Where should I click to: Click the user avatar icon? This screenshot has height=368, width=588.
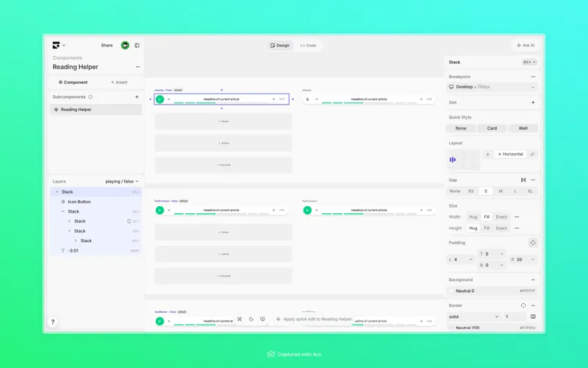pyautogui.click(x=125, y=45)
